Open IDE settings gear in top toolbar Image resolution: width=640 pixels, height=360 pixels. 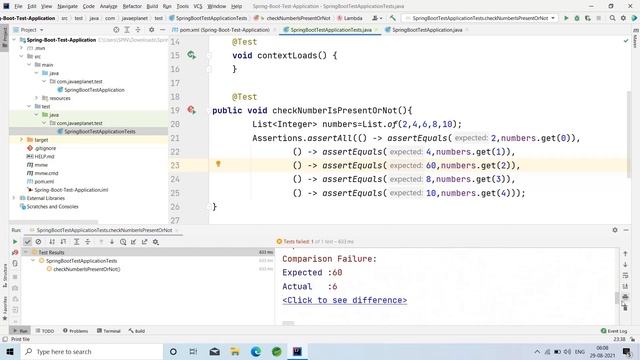click(623, 18)
